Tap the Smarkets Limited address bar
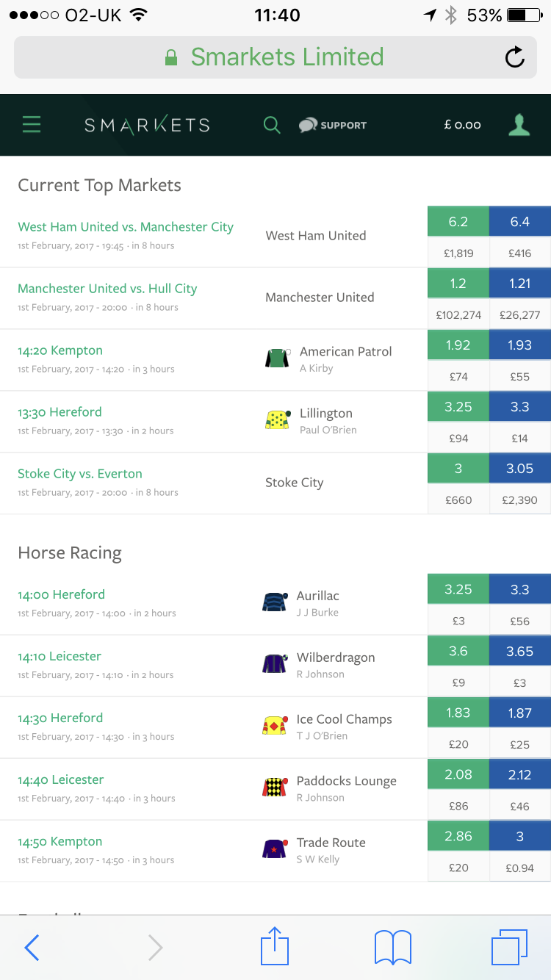 click(275, 57)
